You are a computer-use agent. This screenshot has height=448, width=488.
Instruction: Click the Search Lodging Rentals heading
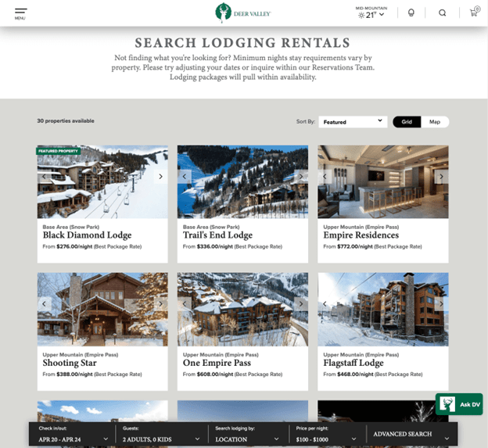(242, 43)
